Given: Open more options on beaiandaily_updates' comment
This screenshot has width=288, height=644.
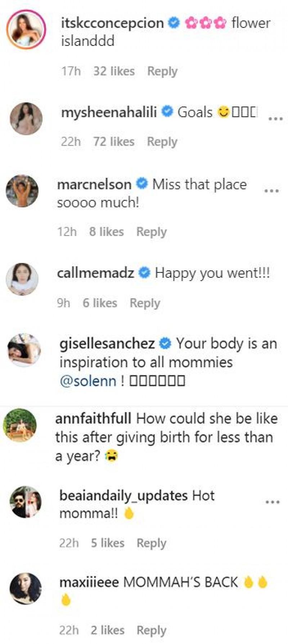Looking at the screenshot, I should 273,502.
